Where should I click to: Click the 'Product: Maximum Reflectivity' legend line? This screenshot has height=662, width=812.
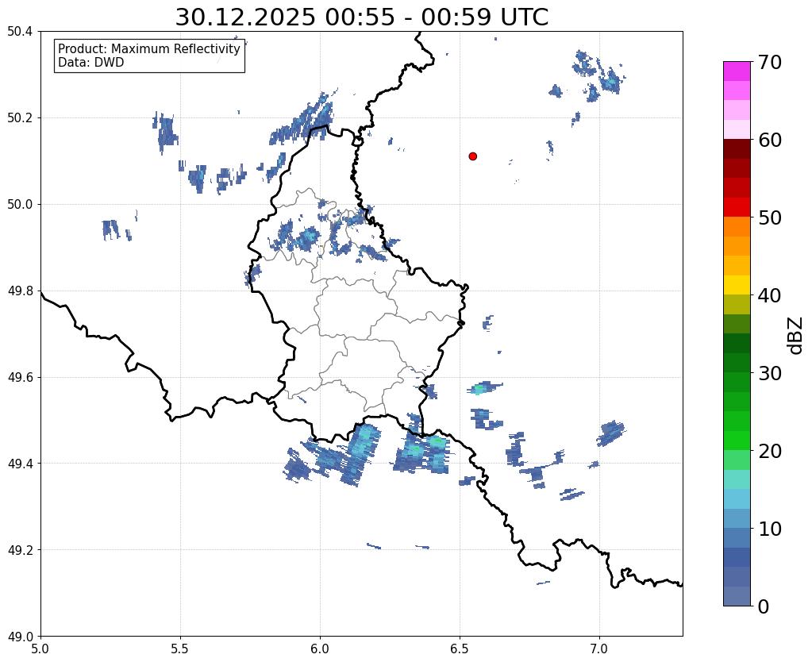pyautogui.click(x=149, y=48)
